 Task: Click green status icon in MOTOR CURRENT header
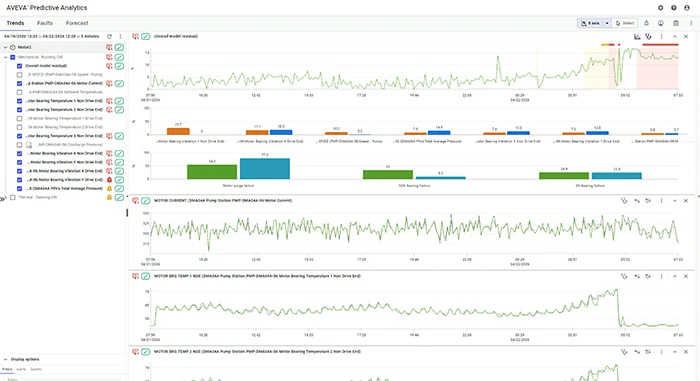146,201
